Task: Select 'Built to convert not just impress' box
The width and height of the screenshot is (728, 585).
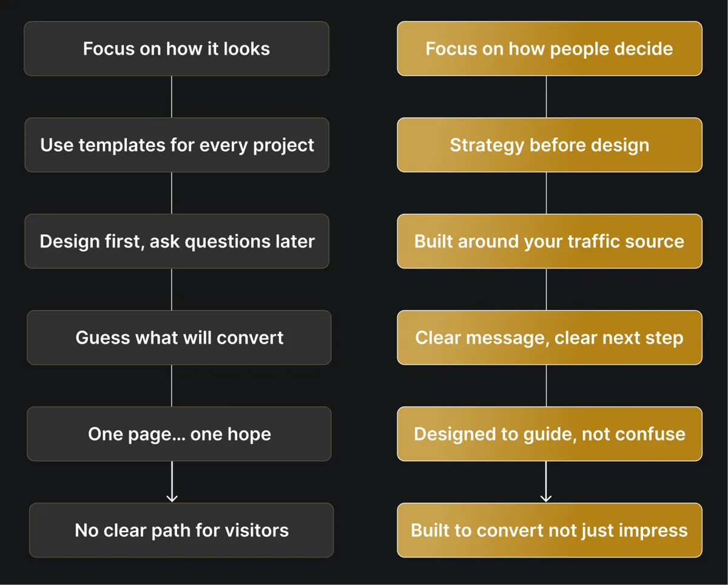Action: (549, 530)
